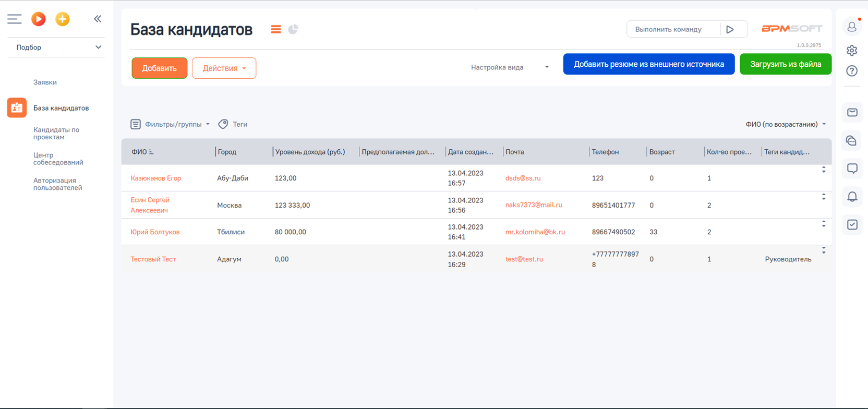This screenshot has height=409, width=868.
Task: Open the communication chat bubbles icon
Action: [852, 141]
